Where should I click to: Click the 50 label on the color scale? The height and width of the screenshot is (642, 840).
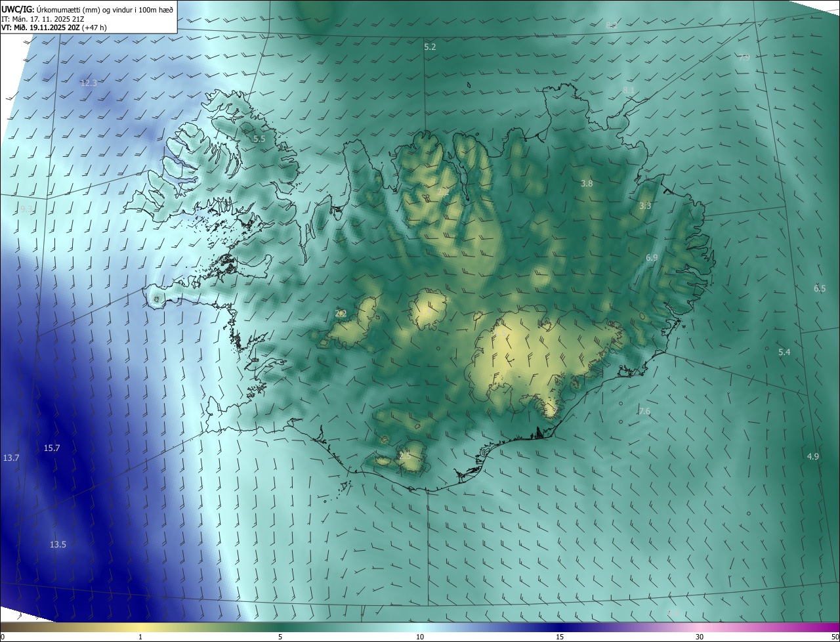click(x=834, y=637)
